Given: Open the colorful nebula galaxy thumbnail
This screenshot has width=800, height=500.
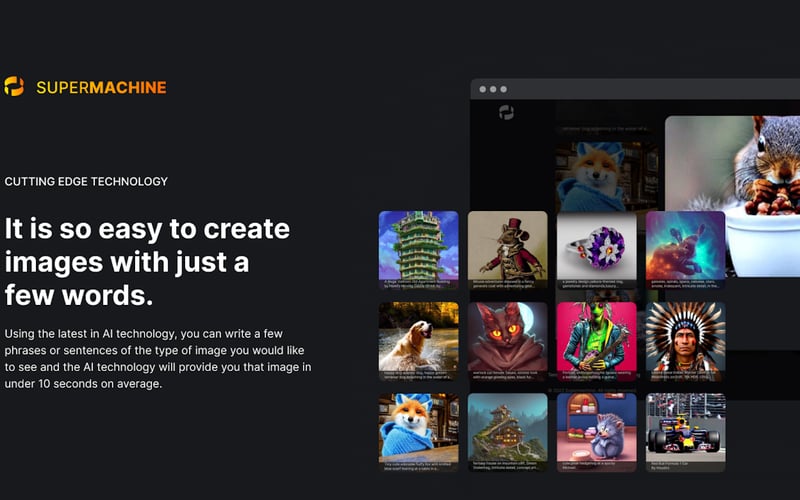Looking at the screenshot, I should (x=685, y=250).
